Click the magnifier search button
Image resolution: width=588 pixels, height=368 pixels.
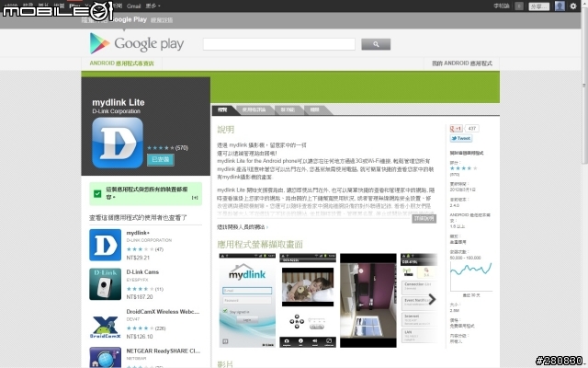[376, 44]
